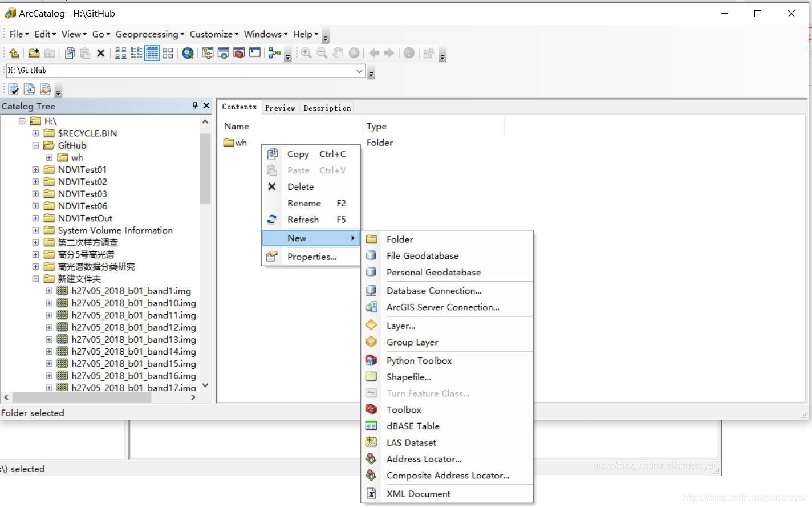Create a new Python Toolbox

pyautogui.click(x=448, y=361)
